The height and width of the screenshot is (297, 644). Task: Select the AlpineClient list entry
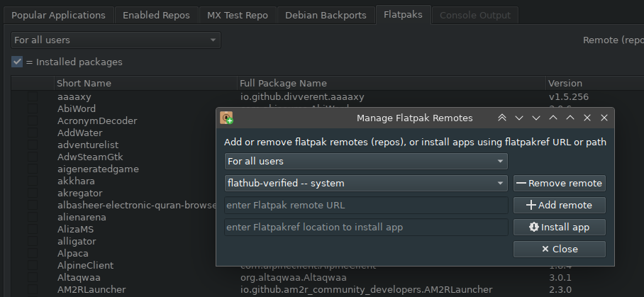pyautogui.click(x=85, y=266)
